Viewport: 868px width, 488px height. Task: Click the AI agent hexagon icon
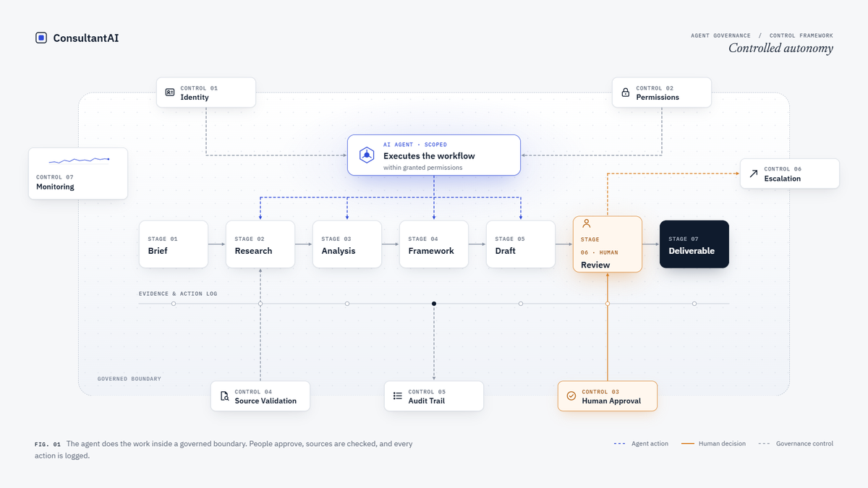367,155
